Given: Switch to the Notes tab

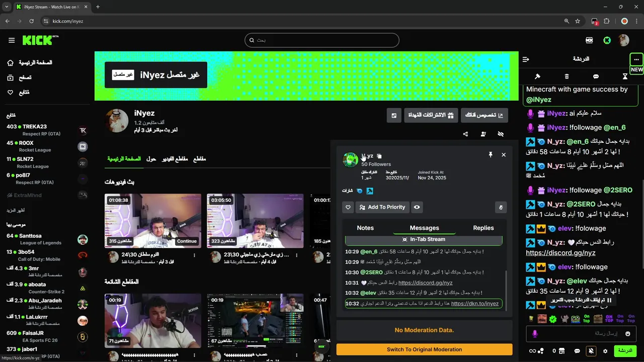Looking at the screenshot, I should click(x=365, y=228).
